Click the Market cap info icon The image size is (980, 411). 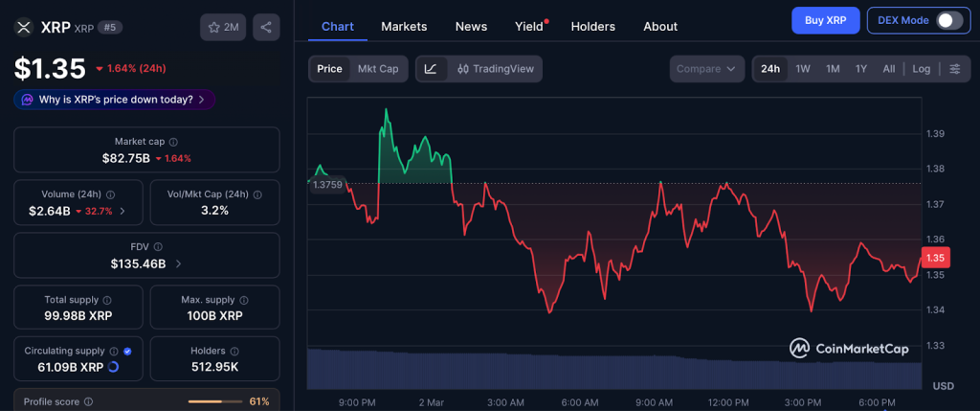click(173, 142)
